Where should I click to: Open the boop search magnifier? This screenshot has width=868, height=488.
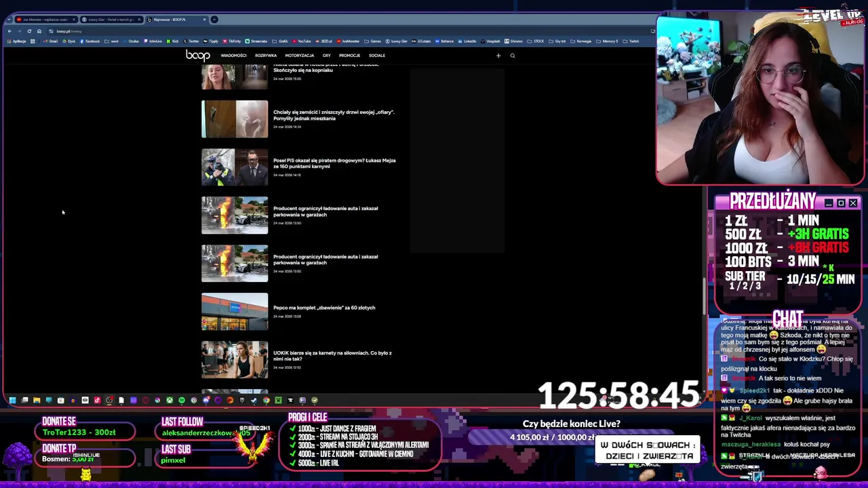point(513,56)
